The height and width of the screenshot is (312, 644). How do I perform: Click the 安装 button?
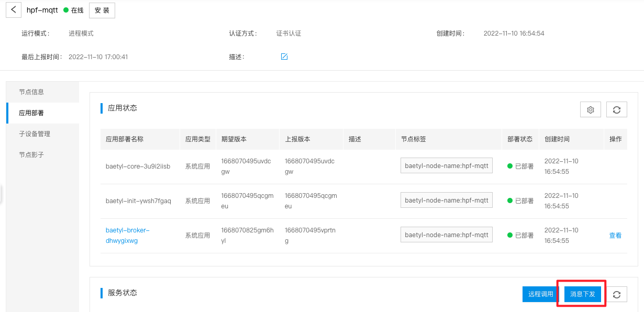pyautogui.click(x=102, y=10)
